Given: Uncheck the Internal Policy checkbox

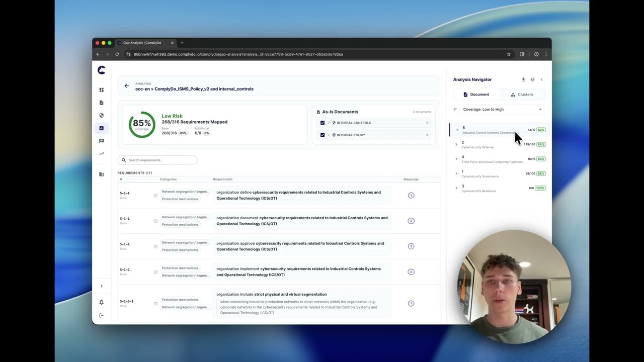Looking at the screenshot, I should point(323,135).
